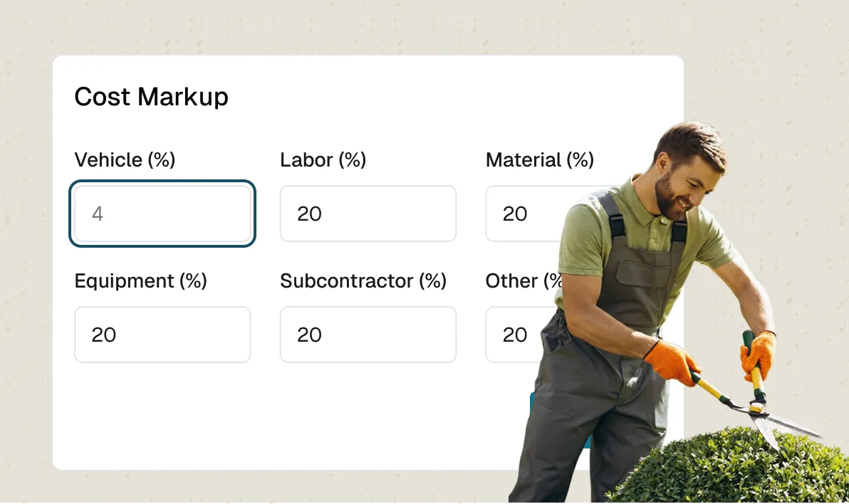Click the "Equipment (%)" label text

click(140, 280)
